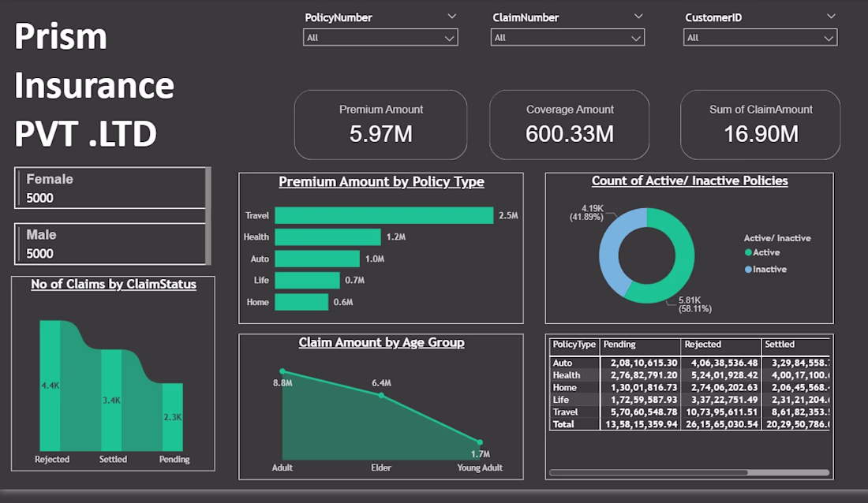Click the 58.11% Active data label
This screenshot has width=868, height=503.
[x=694, y=304]
